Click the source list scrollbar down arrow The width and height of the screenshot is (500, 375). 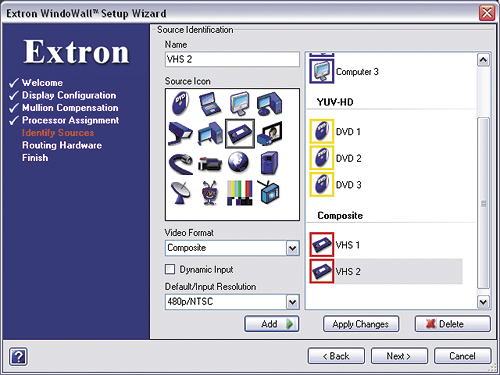483,302
